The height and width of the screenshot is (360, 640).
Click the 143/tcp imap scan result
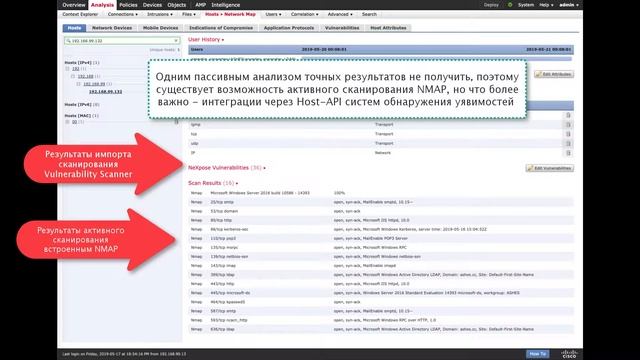[x=223, y=266]
